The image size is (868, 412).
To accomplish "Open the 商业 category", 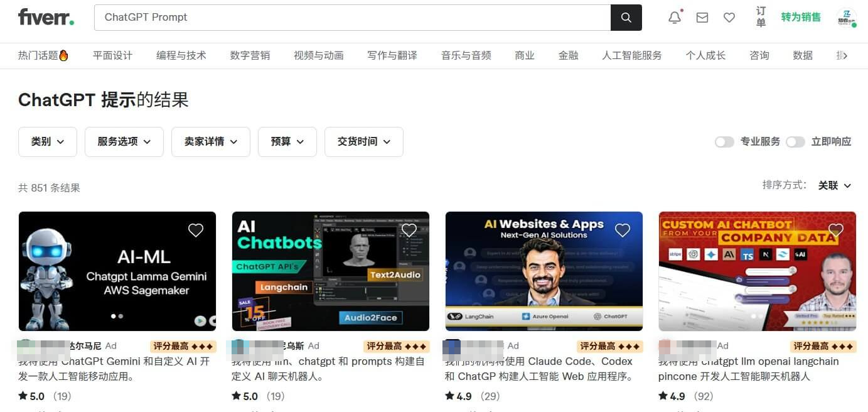I will pyautogui.click(x=525, y=55).
